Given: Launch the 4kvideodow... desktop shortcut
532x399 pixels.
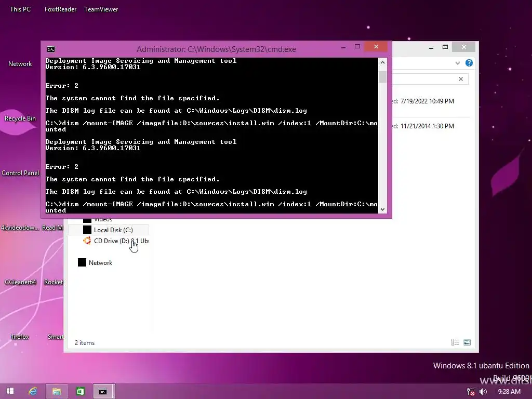Looking at the screenshot, I should tap(20, 228).
